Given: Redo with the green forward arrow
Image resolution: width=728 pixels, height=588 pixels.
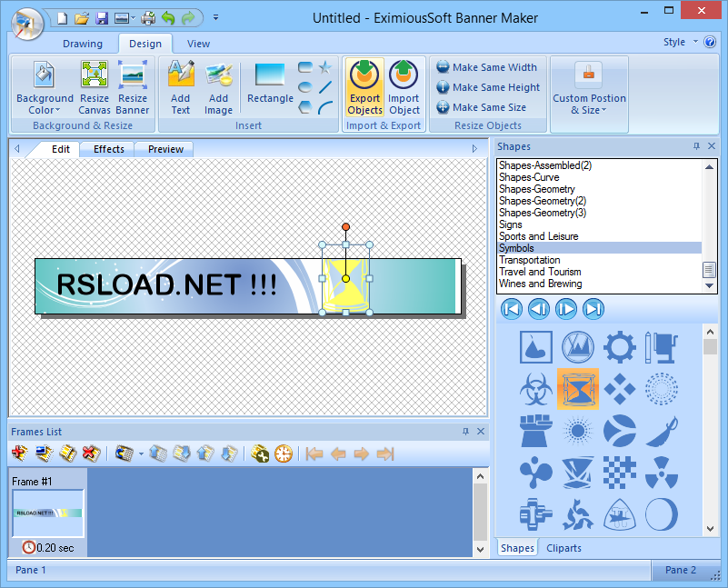Looking at the screenshot, I should coord(188,18).
